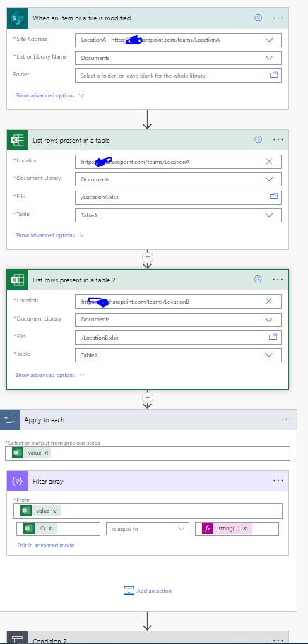
Task: Open ellipsis menu of 'List rows present in a table 2'
Action: [x=278, y=280]
